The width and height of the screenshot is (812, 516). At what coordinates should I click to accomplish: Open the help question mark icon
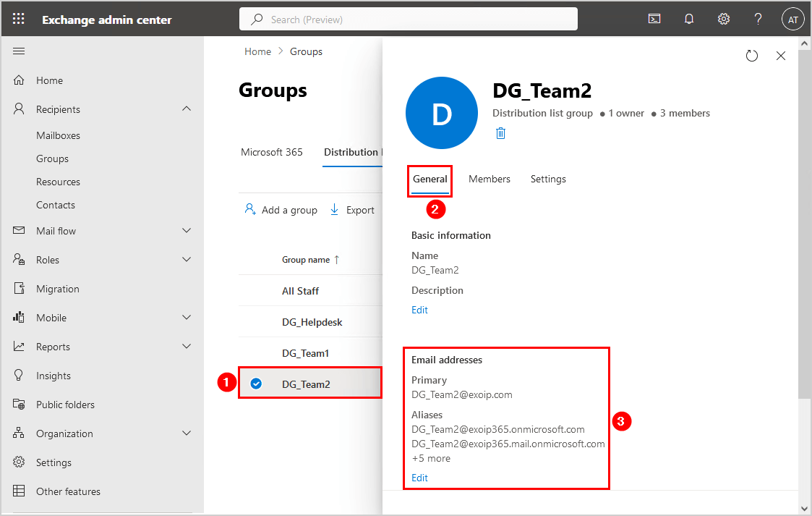pos(758,19)
